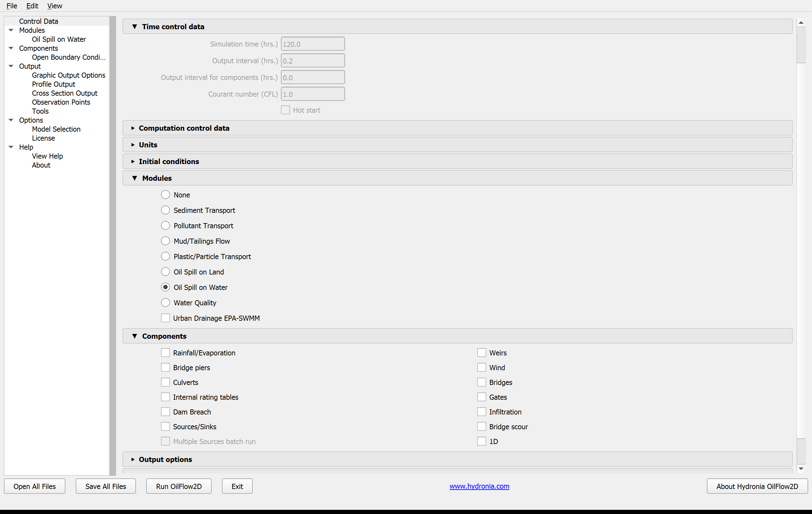Viewport: 812px width, 514px height.
Task: Collapse the Time control data section triangle
Action: (x=135, y=26)
